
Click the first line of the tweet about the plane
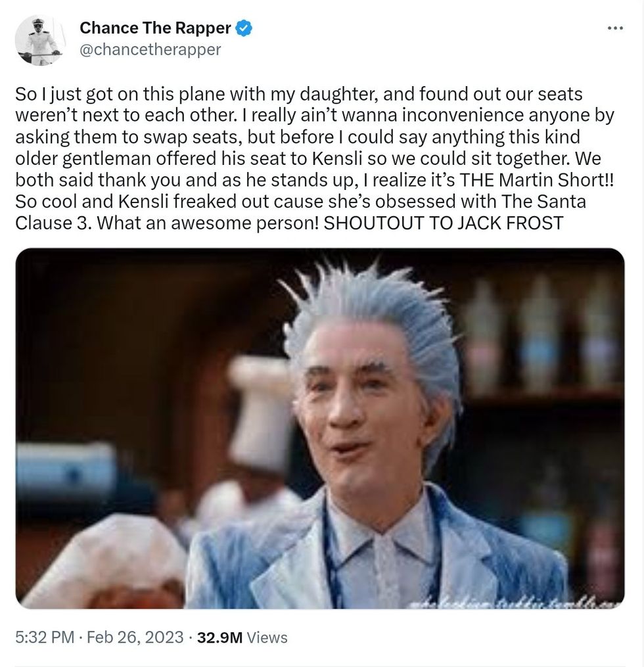(x=298, y=94)
